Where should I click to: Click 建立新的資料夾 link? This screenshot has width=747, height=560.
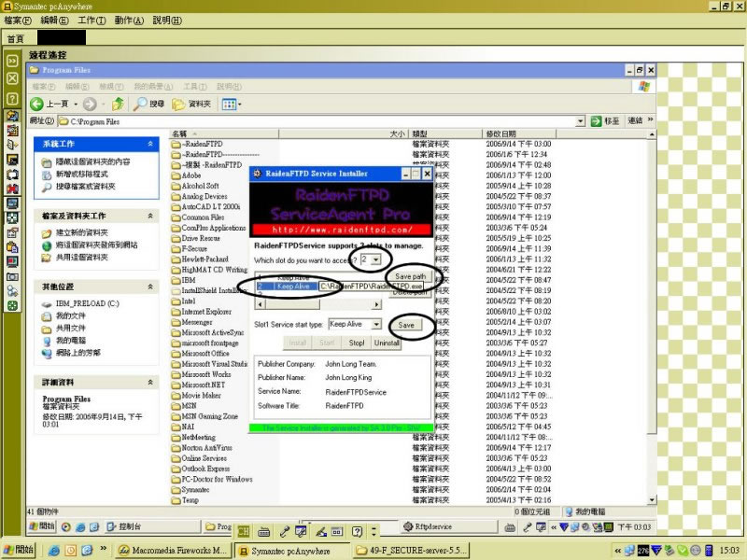click(82, 232)
